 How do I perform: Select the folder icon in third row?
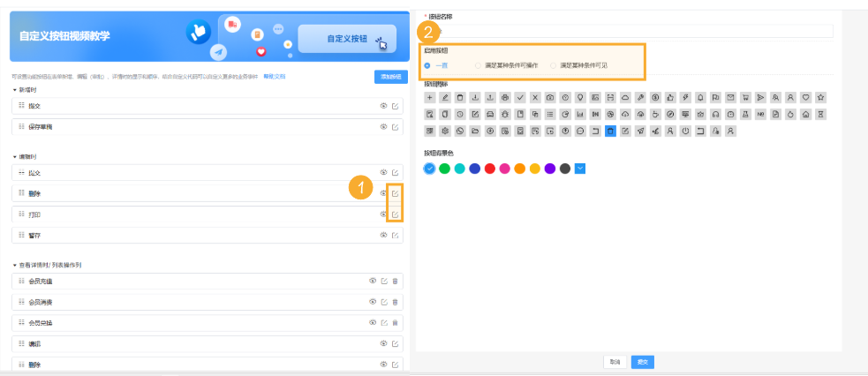click(x=474, y=131)
